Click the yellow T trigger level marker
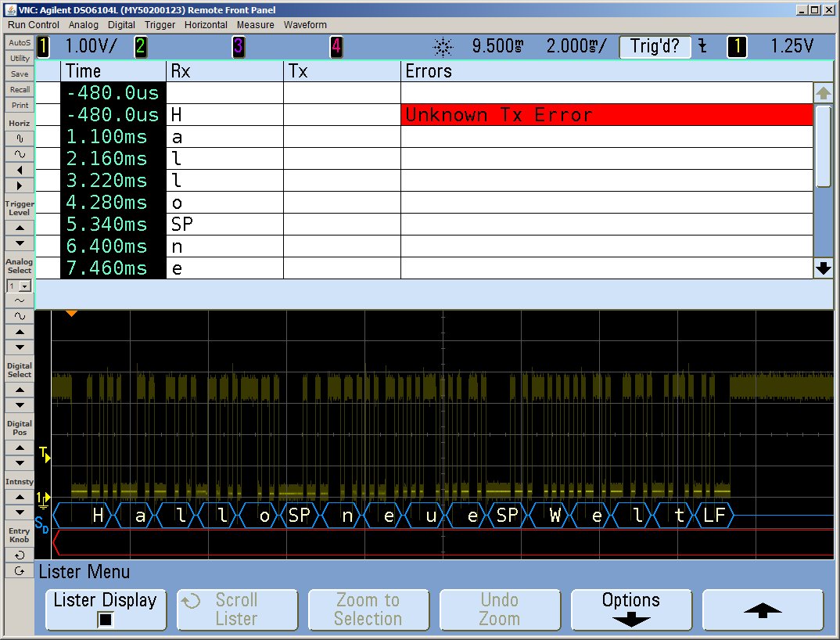 [45, 454]
